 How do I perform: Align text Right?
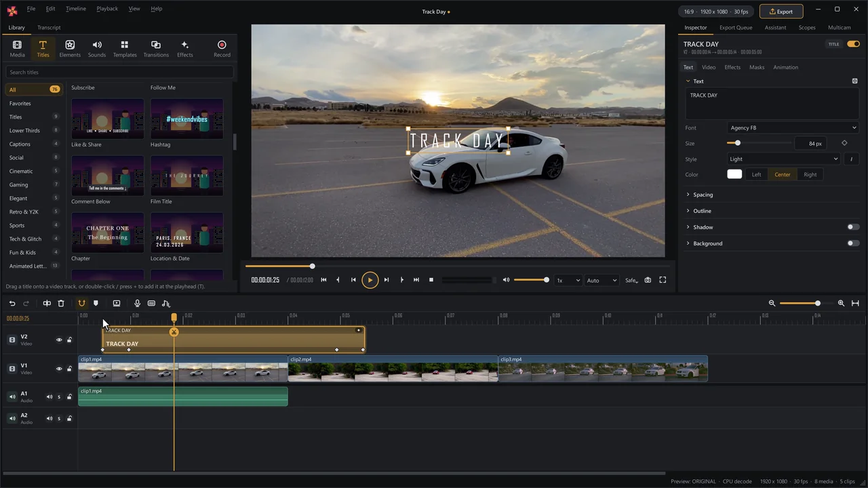tap(810, 175)
